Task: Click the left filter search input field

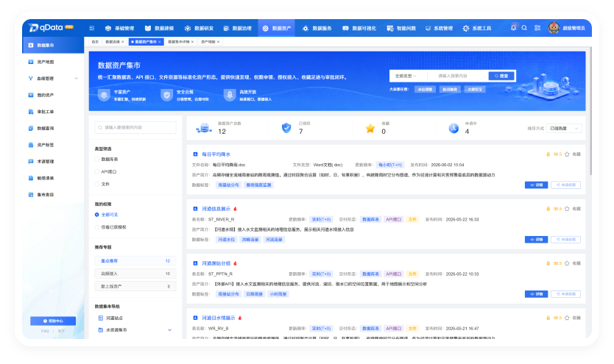Action: click(135, 127)
